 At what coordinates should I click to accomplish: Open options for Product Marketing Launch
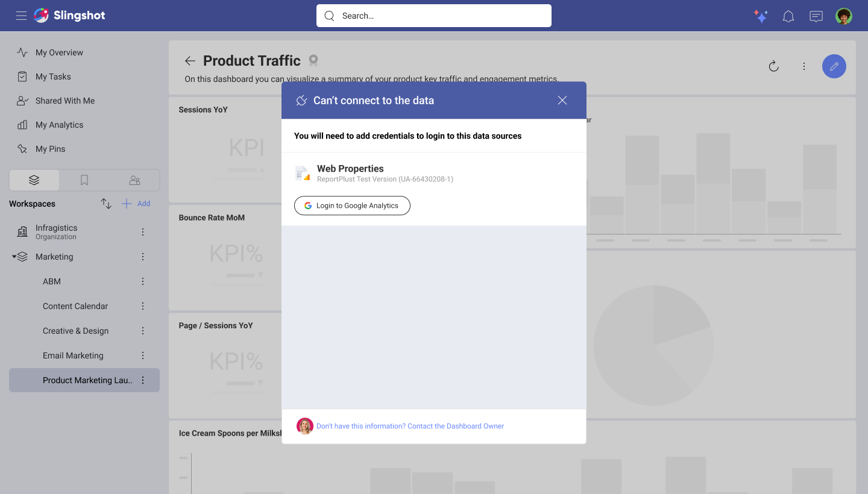pyautogui.click(x=143, y=380)
